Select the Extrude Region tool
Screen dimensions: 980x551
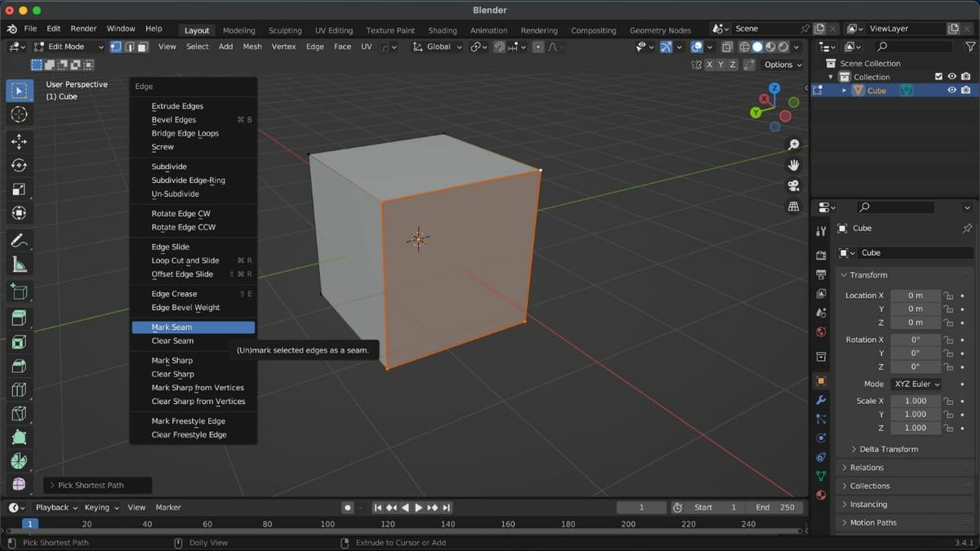[x=19, y=318]
